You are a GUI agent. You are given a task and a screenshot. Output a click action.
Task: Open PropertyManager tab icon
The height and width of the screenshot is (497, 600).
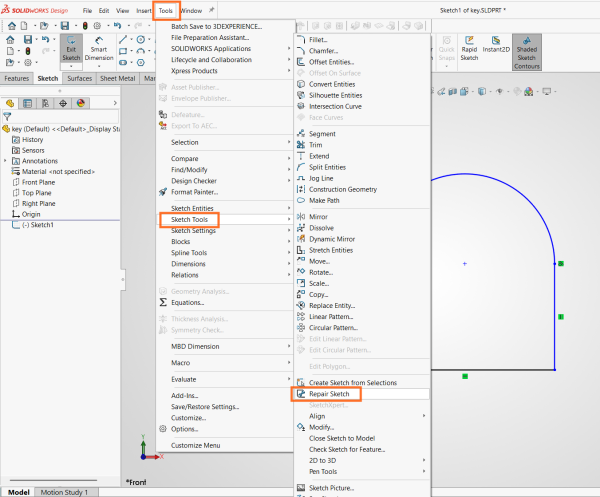click(27, 103)
